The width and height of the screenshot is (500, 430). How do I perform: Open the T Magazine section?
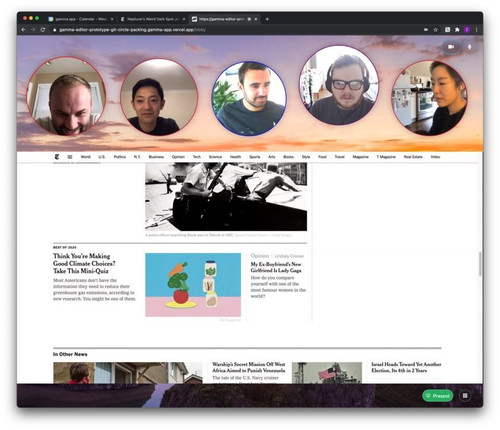click(386, 157)
